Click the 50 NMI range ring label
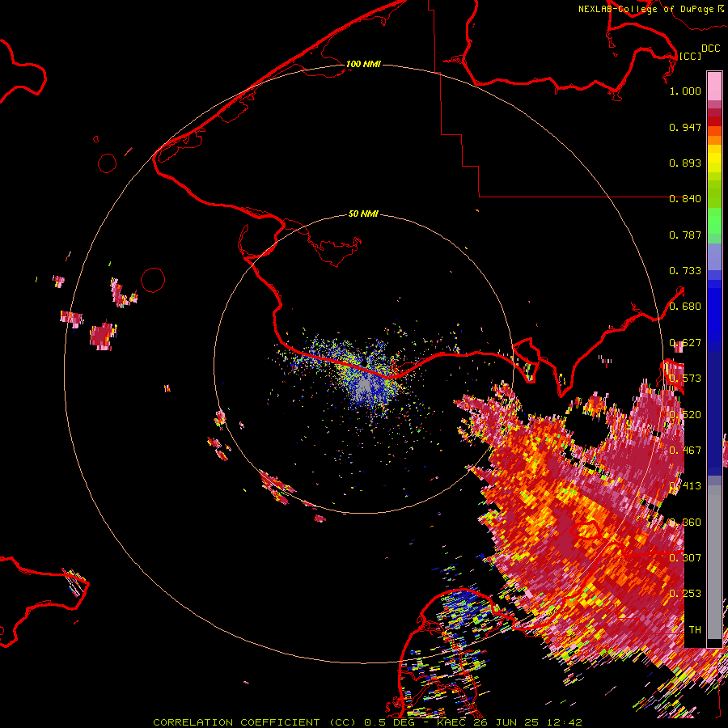Screen dimensions: 728x728 pos(363,214)
